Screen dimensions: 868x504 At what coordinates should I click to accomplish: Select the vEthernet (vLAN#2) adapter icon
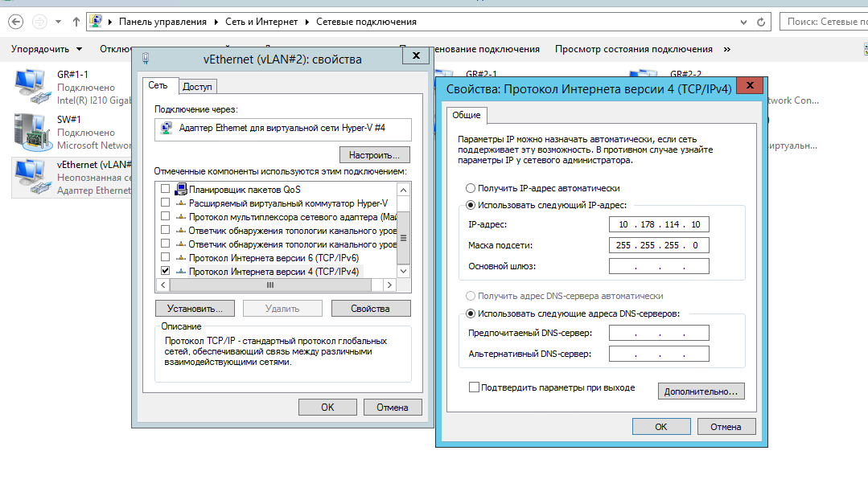(31, 177)
